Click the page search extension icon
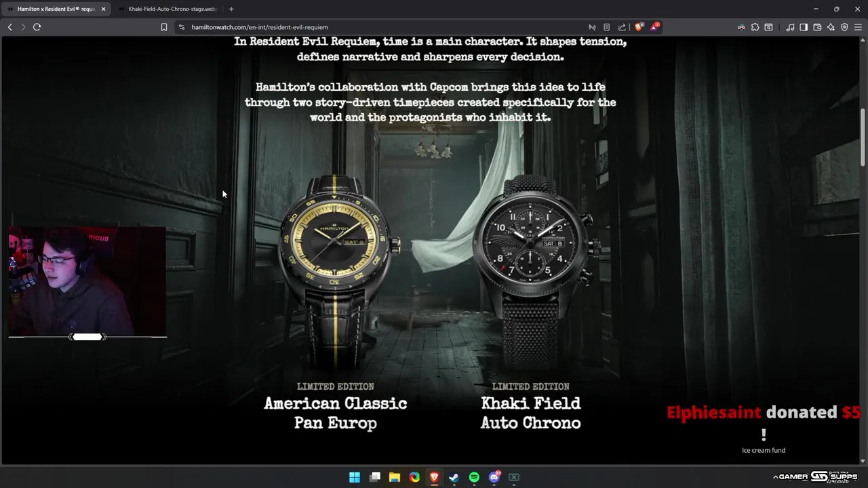This screenshot has height=488, width=868. tap(768, 27)
